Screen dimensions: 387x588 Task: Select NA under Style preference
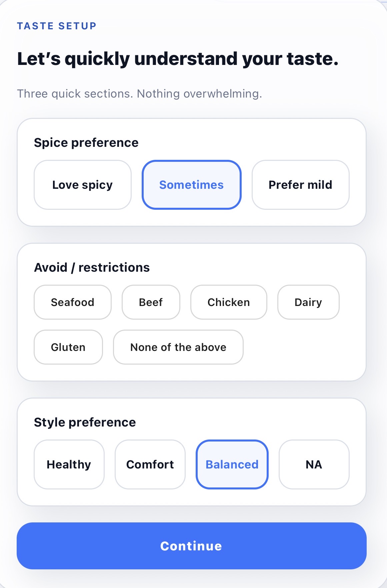314,464
